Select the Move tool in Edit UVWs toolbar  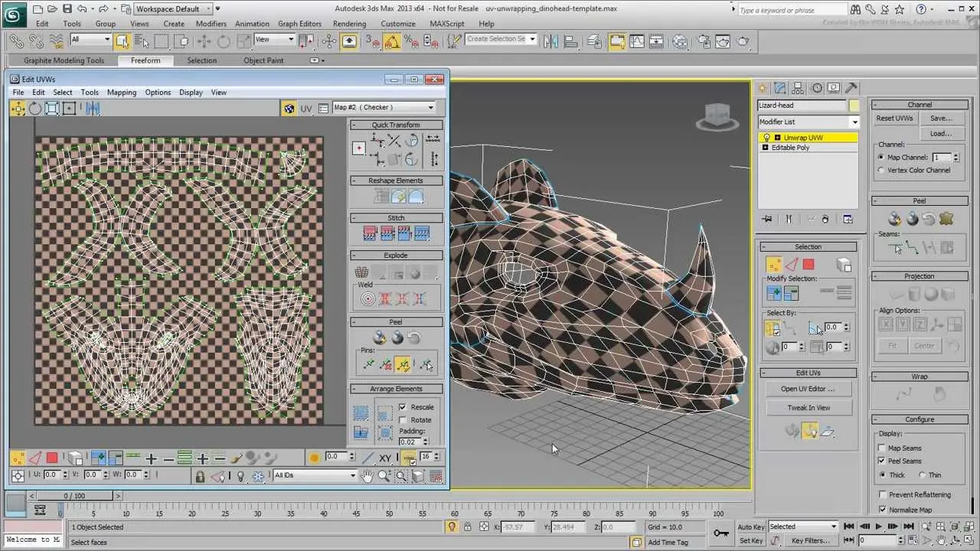[x=18, y=109]
